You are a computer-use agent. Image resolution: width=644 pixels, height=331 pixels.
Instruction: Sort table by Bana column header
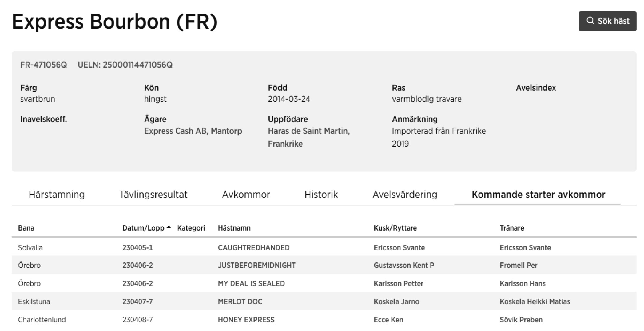click(x=26, y=228)
